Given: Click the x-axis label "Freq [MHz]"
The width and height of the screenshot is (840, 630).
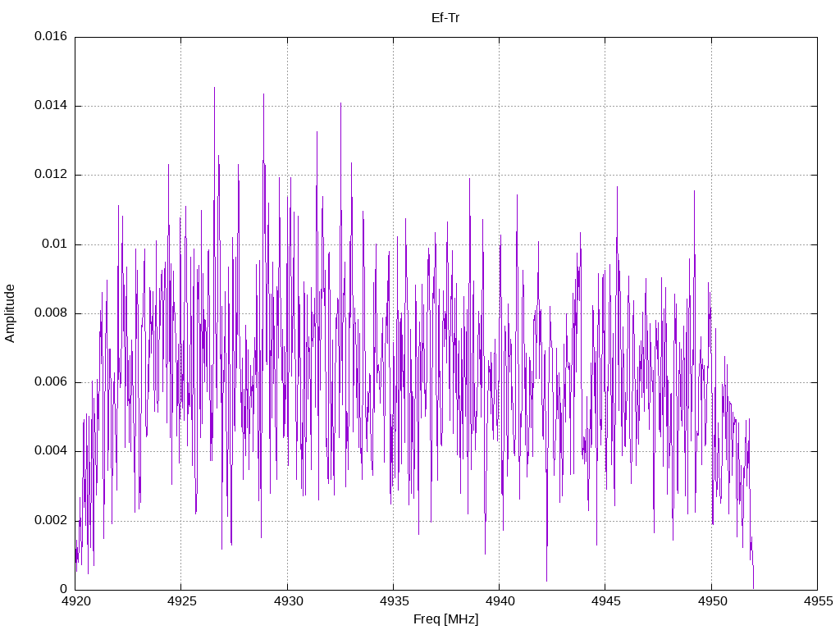Looking at the screenshot, I should 445,619.
